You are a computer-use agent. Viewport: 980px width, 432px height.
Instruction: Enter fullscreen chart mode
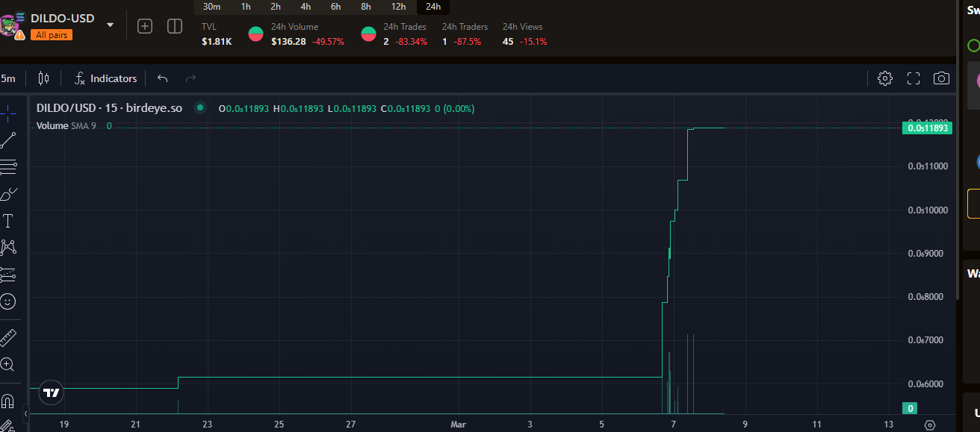(913, 78)
